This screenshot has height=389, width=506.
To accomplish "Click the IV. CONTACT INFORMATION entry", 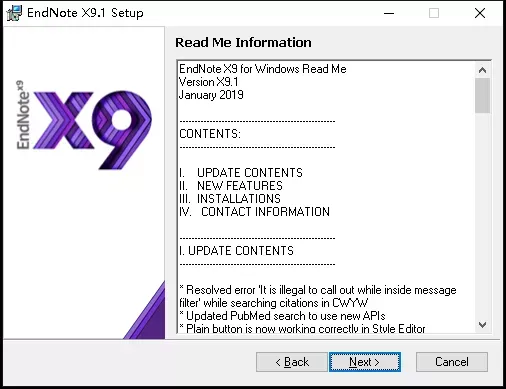I will (x=254, y=212).
